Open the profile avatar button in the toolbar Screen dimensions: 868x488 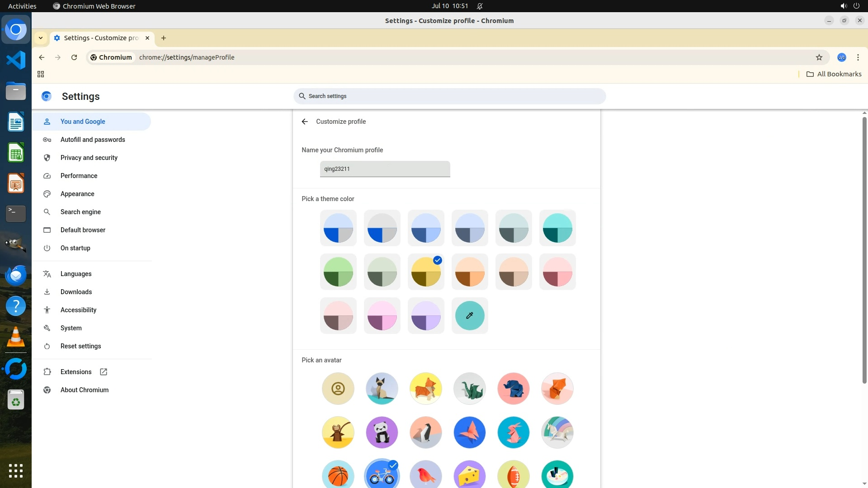[841, 57]
